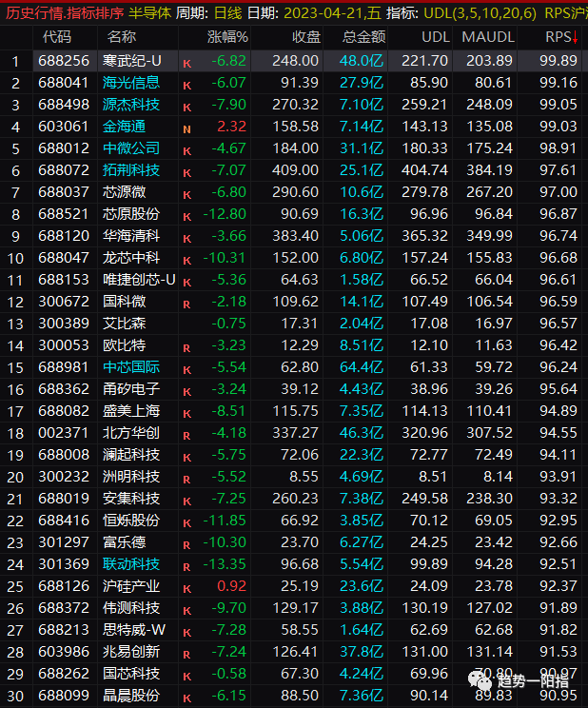
Task: Sort by the RPS column header
Action: tap(558, 37)
